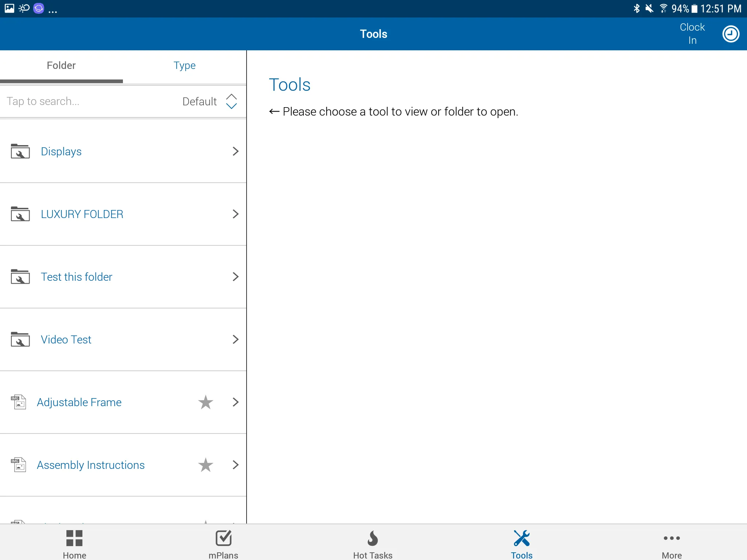747x560 pixels.
Task: Tap the search field
Action: (x=88, y=101)
